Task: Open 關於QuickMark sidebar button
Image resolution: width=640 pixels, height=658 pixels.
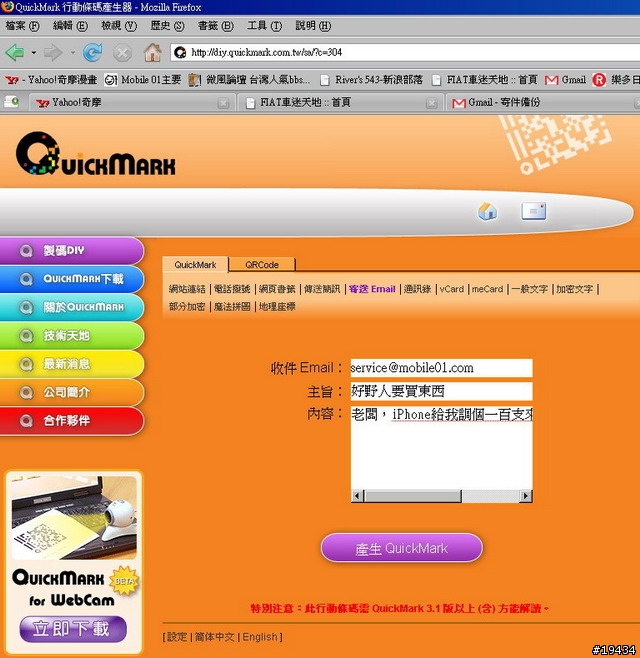Action: tap(72, 307)
